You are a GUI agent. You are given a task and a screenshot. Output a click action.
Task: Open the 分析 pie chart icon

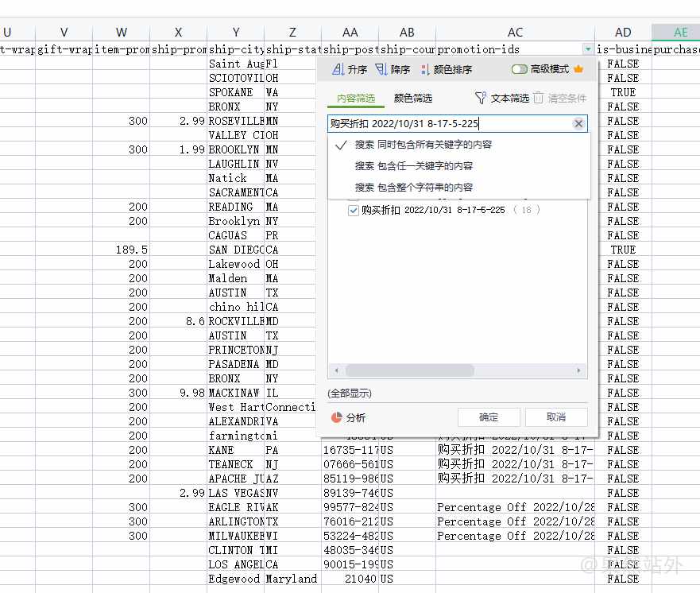click(337, 417)
